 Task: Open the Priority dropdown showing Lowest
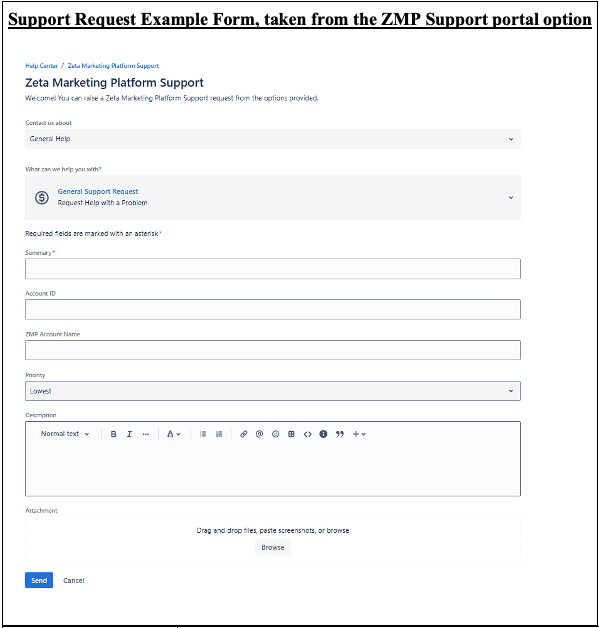click(x=273, y=391)
